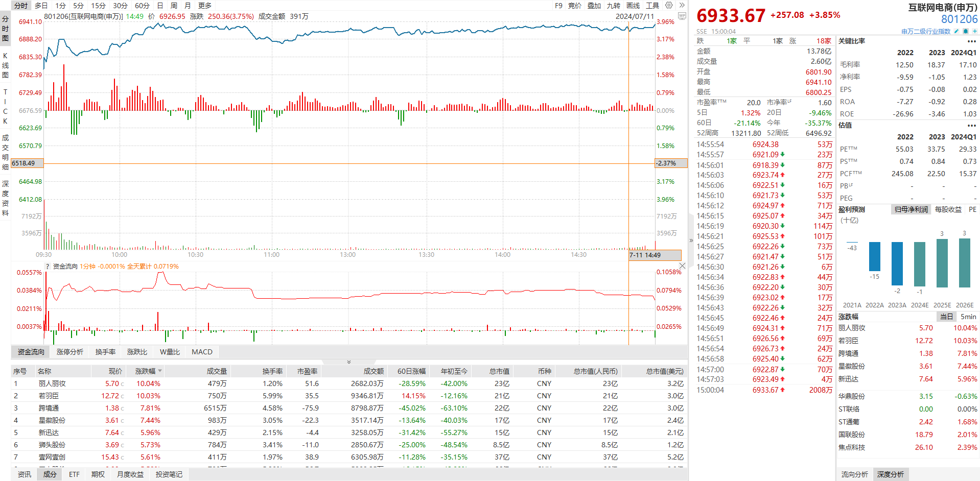This screenshot has height=481, width=980.
Task: Open the 流向分析 tab
Action: tap(855, 474)
